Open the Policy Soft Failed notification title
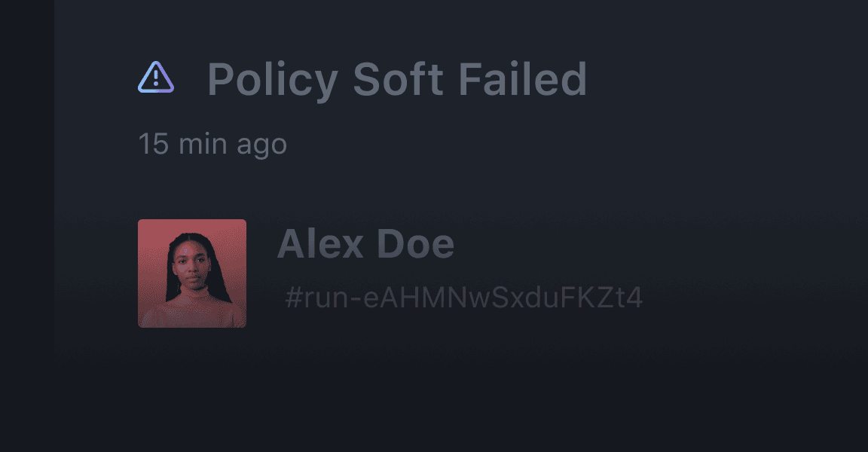 [x=397, y=80]
